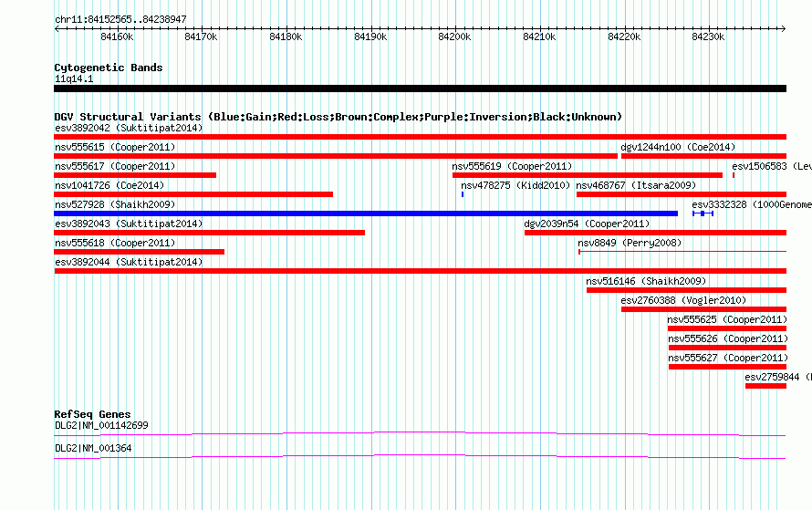Open the dgv1244n100 (Coe2014) variant label
812x510 pixels.
678,147
